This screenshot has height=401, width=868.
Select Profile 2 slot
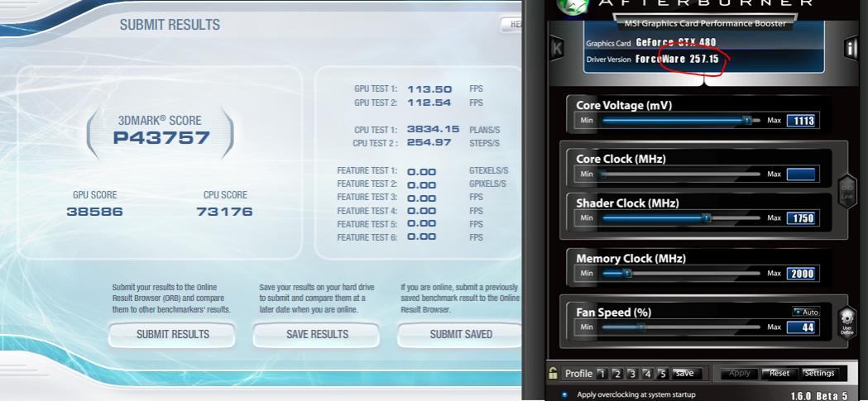pyautogui.click(x=617, y=374)
